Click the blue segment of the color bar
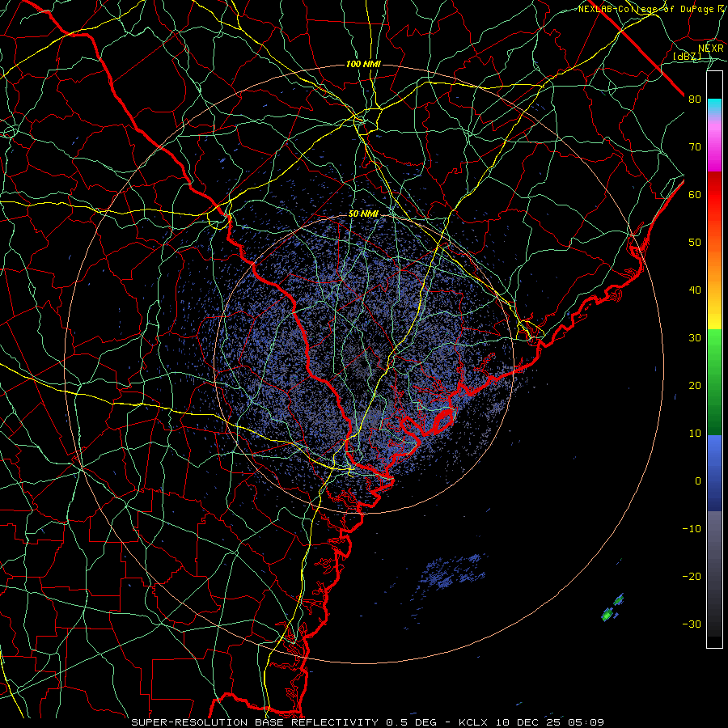Screen dimensions: 728x728 coord(714,472)
